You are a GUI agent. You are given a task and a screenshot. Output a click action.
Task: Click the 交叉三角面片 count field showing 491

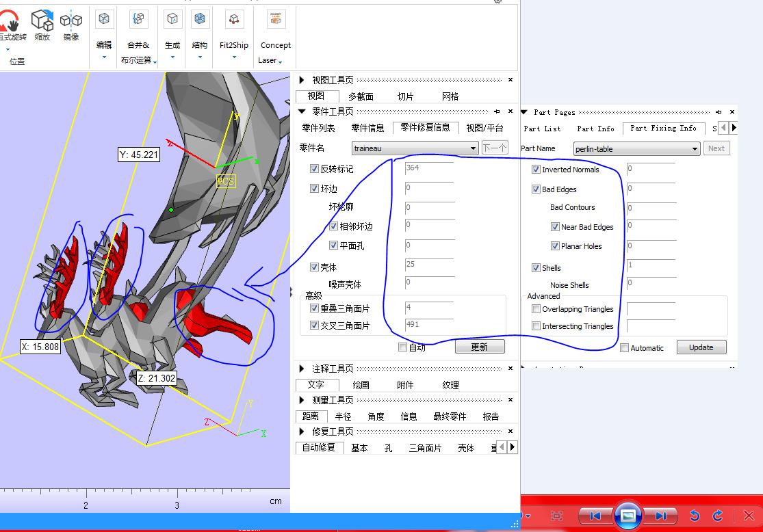click(429, 324)
